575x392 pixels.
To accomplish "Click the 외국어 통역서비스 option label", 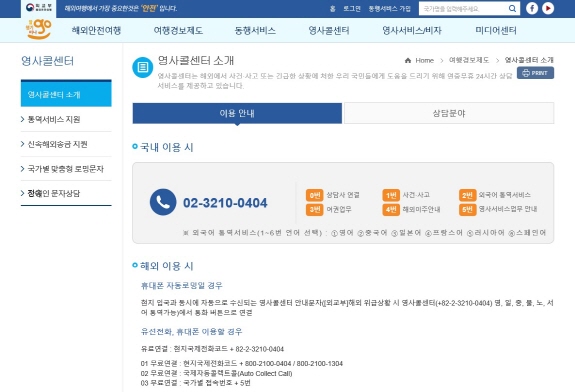I will (x=505, y=195).
